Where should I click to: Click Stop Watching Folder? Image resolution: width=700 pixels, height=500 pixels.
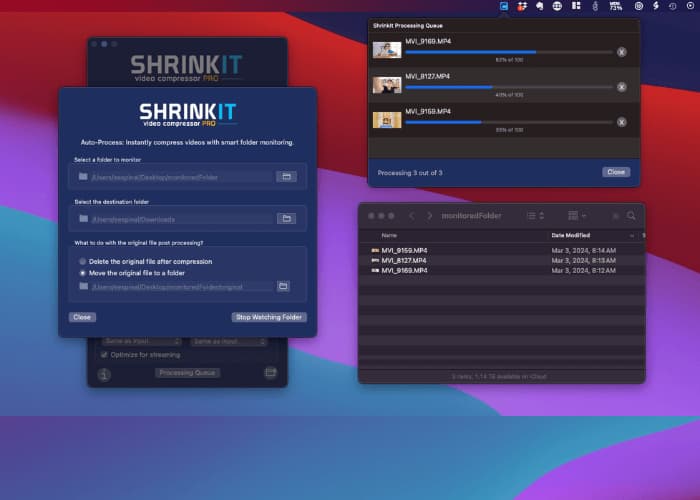[x=269, y=317]
